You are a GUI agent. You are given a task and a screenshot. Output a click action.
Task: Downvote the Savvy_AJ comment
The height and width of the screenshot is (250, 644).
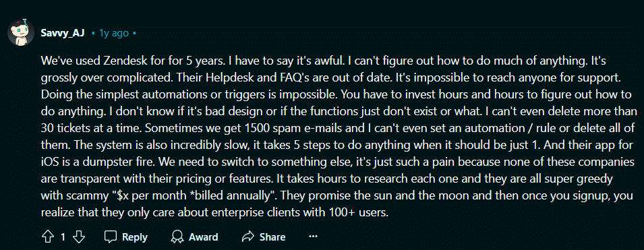click(79, 237)
